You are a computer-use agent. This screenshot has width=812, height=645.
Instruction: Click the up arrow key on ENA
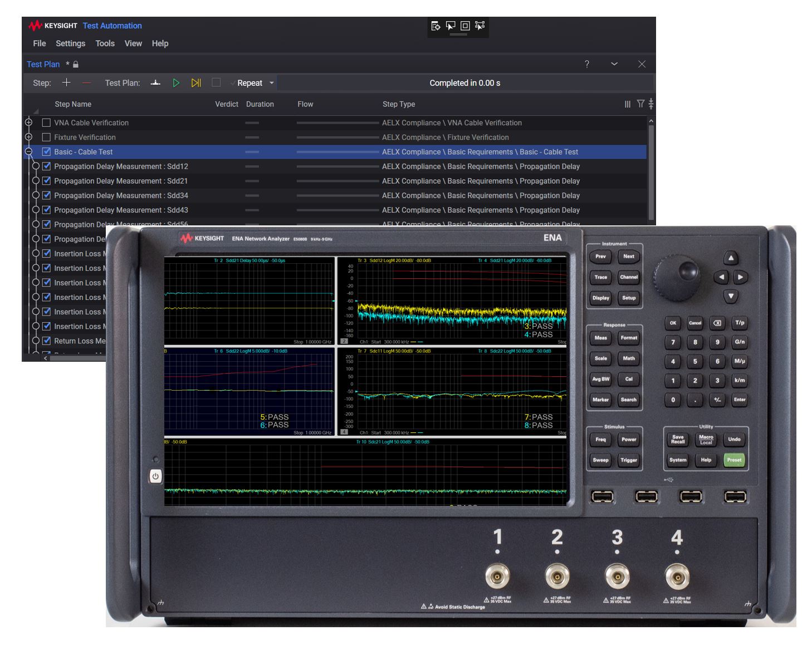click(x=731, y=258)
